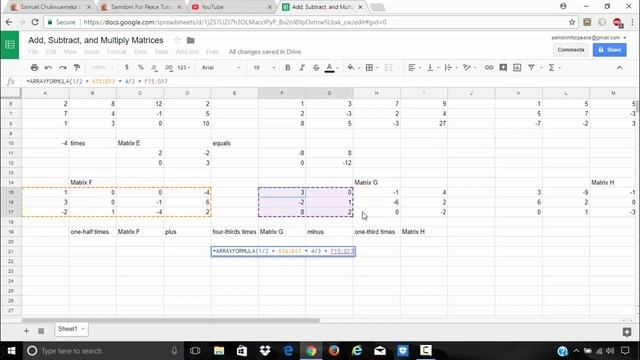
Task: Toggle Strikethrough formatting
Action: point(316,67)
